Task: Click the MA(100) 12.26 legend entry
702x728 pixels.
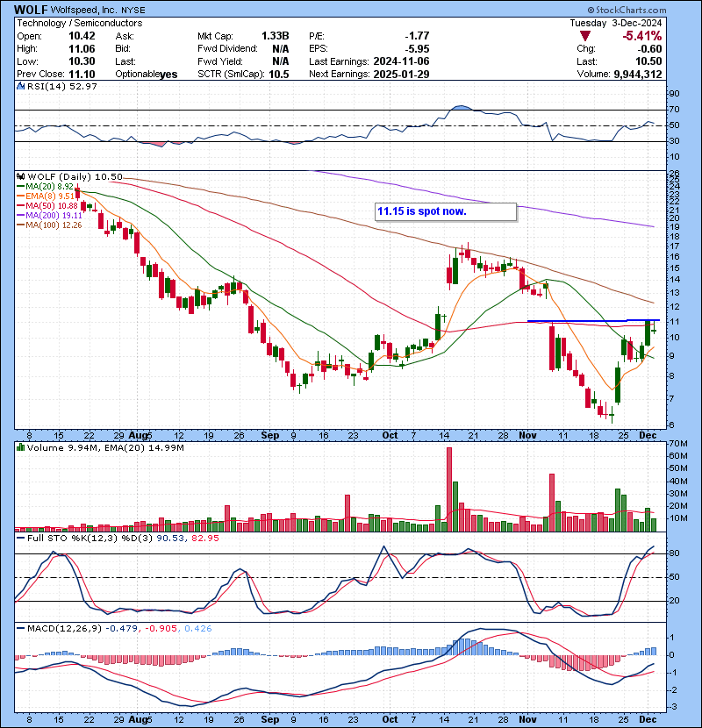Action: tap(49, 225)
